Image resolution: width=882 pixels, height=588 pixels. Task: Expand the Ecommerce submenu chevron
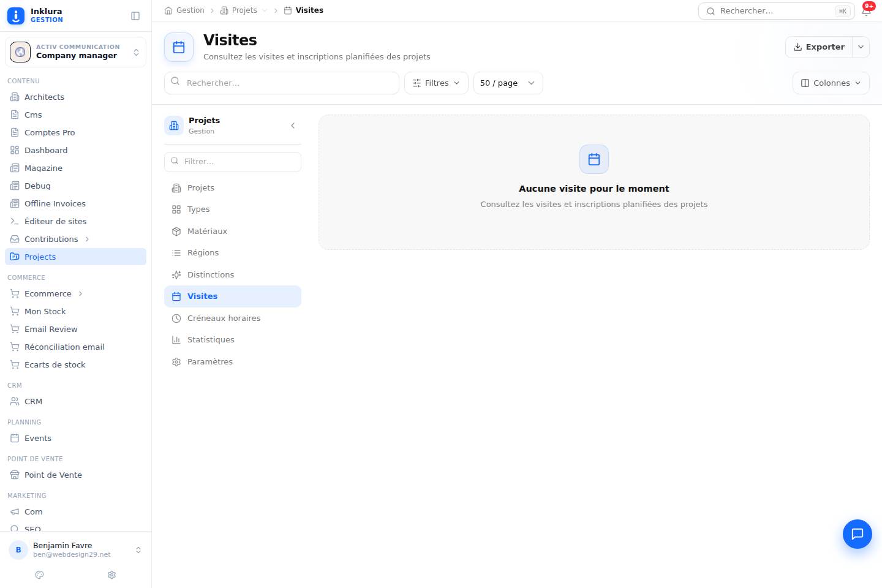80,293
